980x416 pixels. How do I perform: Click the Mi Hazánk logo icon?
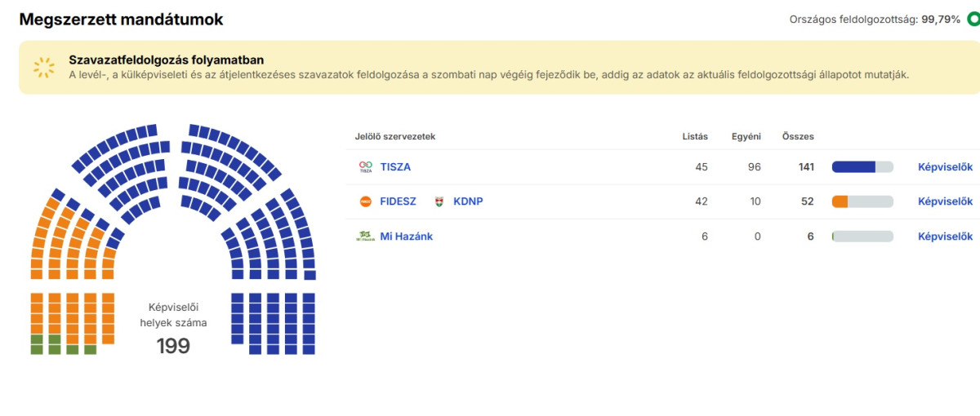365,237
